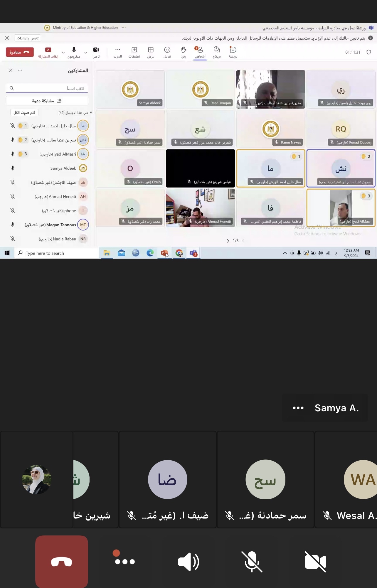Click the muted mic icon beside Nadia Rabee
The height and width of the screenshot is (588, 377).
pos(13,239)
